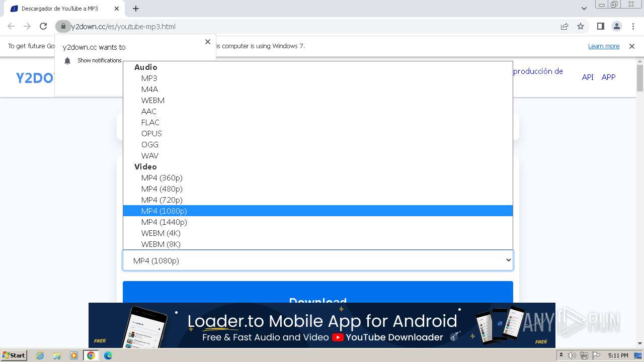Image resolution: width=644 pixels, height=362 pixels.
Task: Select M4A audio format
Action: (x=318, y=89)
